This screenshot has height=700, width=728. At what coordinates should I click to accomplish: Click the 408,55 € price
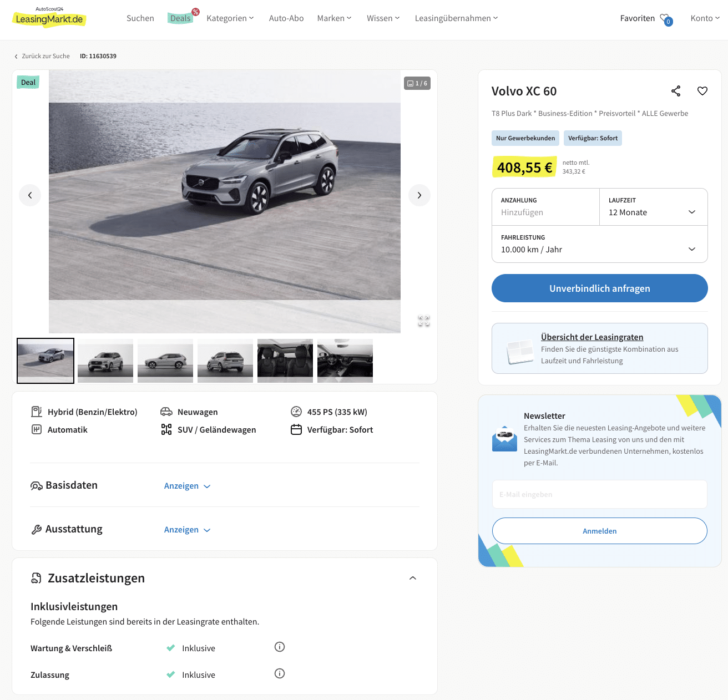click(x=525, y=167)
